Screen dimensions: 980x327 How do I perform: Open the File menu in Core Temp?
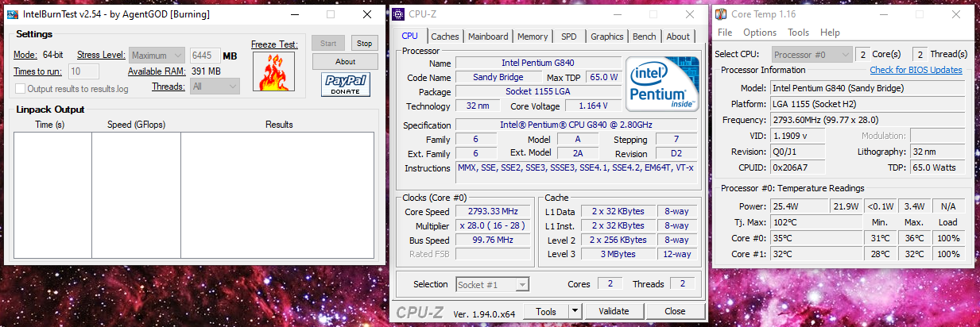[x=725, y=33]
